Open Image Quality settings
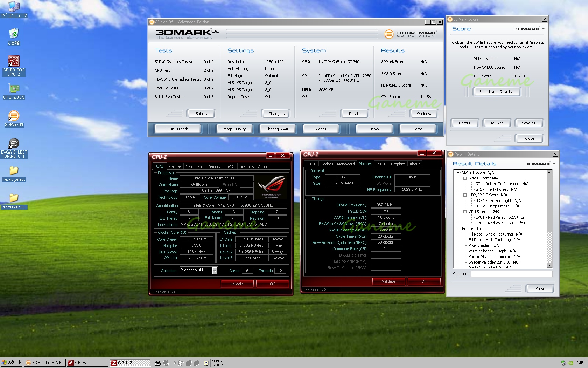This screenshot has width=588, height=368. click(235, 129)
